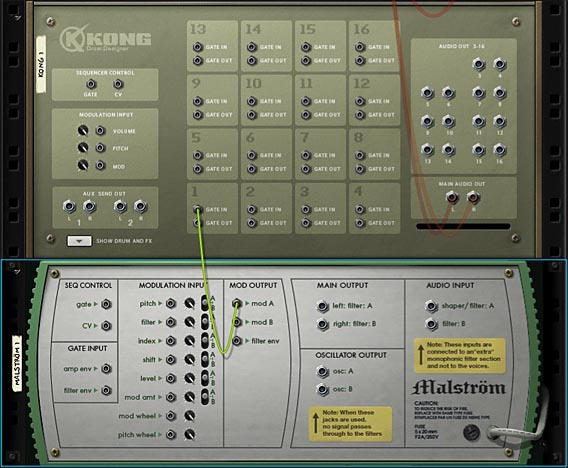Viewport: 568px width, 468px height.
Task: Adjust Kong Volume modulation trim knob
Action: click(x=83, y=130)
